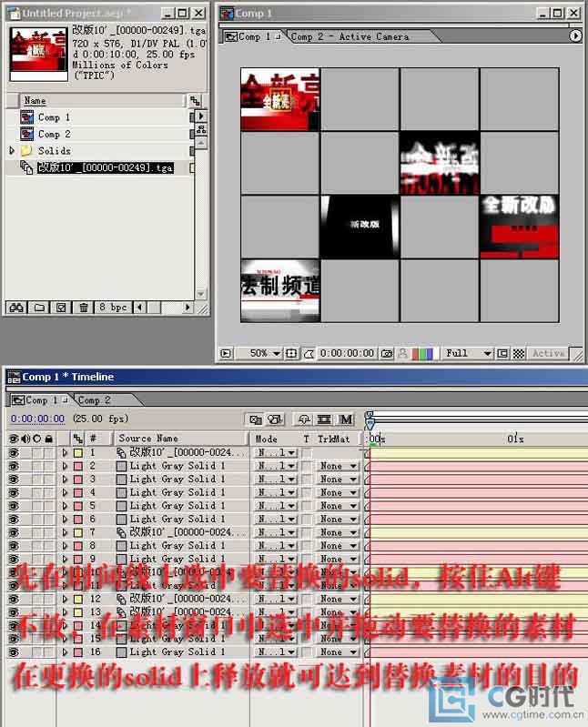The height and width of the screenshot is (727, 588).
Task: Click the audio video switches column header icons
Action: (31, 439)
